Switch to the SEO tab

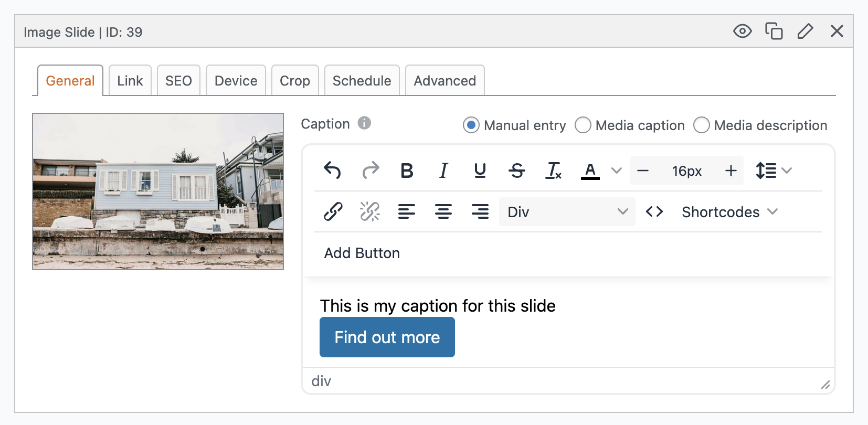coord(178,81)
